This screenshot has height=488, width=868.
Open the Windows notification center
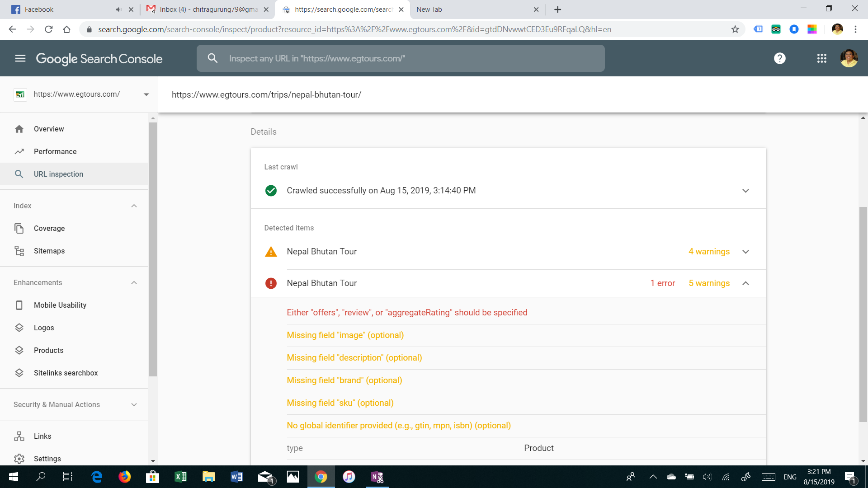tap(850, 477)
